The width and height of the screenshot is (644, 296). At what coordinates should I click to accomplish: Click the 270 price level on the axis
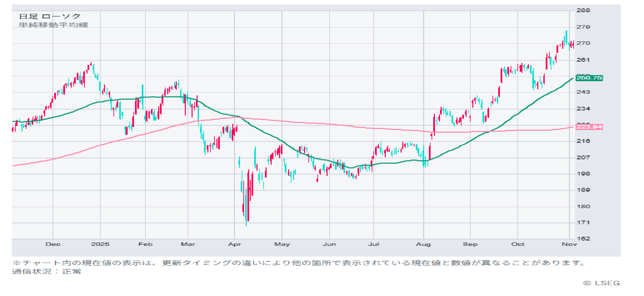coord(583,43)
